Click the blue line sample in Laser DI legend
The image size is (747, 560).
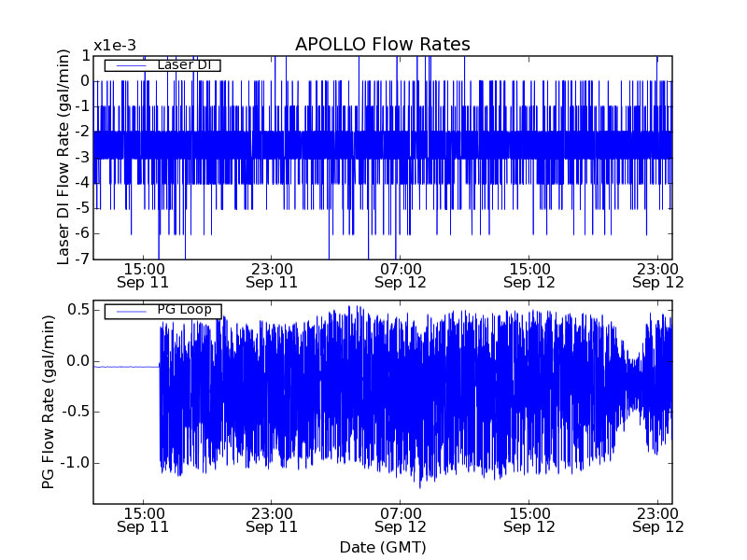(131, 65)
